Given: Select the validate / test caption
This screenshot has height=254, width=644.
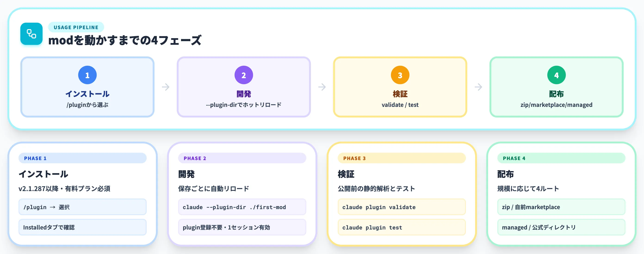Looking at the screenshot, I should (x=400, y=105).
